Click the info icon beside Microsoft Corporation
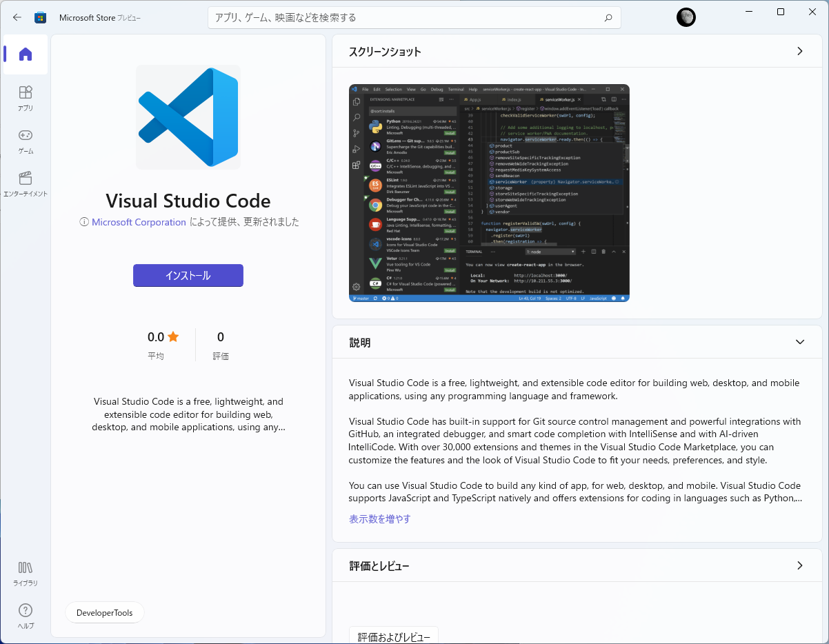This screenshot has height=644, width=829. coord(84,222)
